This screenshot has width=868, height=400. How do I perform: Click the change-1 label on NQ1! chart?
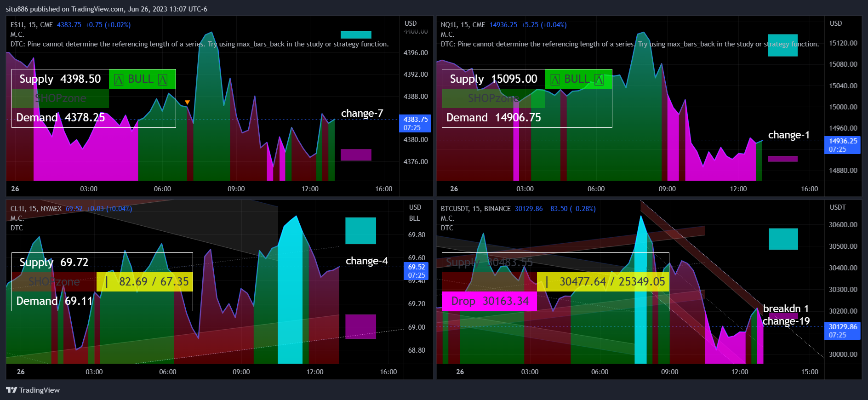788,135
